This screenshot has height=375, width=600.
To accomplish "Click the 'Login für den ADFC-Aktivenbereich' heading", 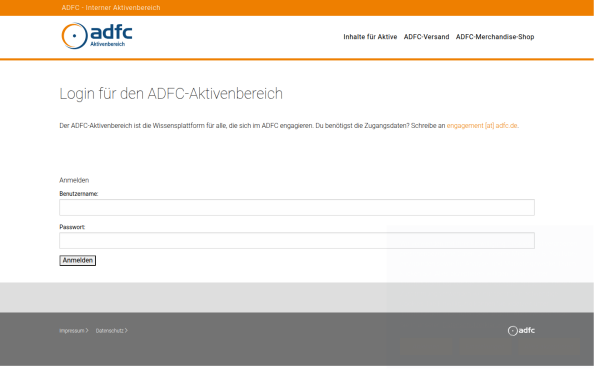I will [171, 94].
